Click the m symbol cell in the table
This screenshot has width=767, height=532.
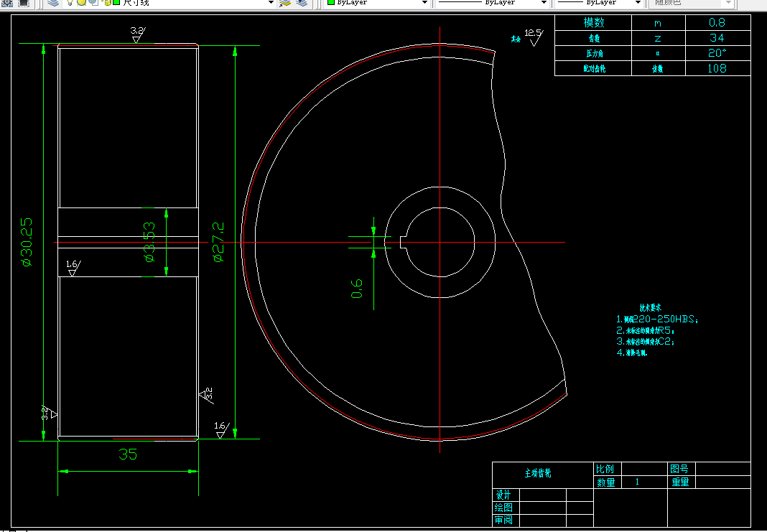659,22
